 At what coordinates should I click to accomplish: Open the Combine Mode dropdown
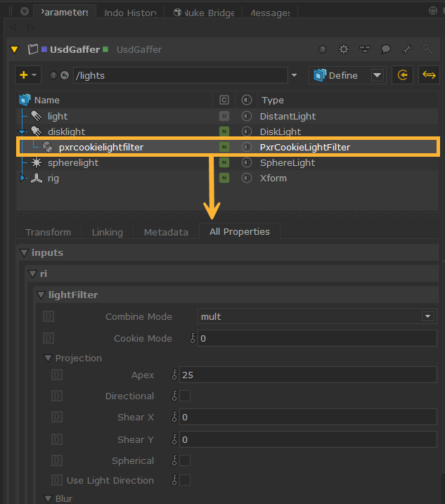[x=316, y=316]
